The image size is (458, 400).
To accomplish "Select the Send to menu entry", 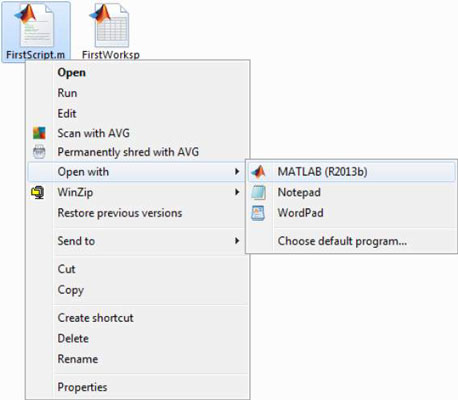I will click(x=137, y=241).
